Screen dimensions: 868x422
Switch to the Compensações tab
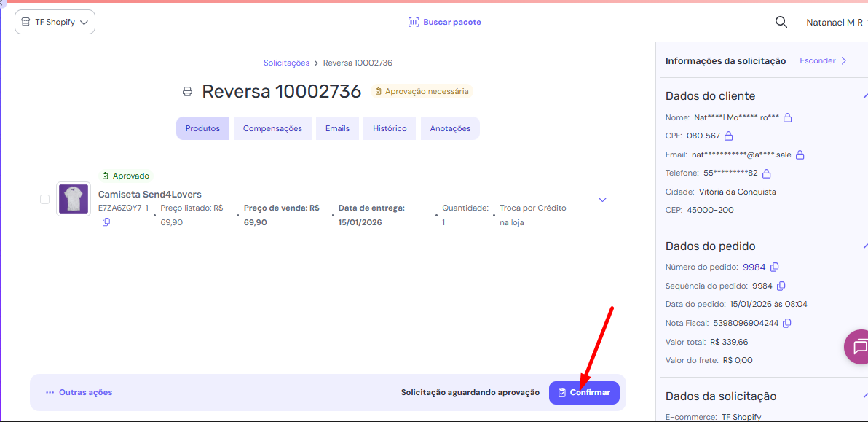click(x=272, y=128)
